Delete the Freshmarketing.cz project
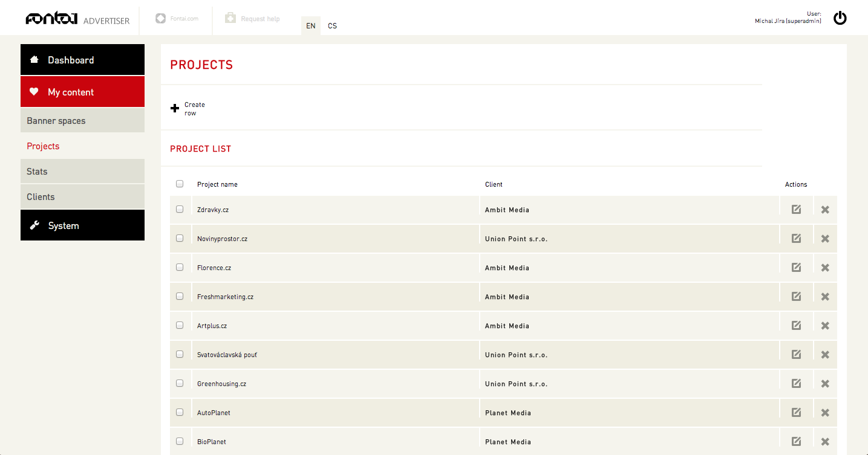This screenshot has height=455, width=868. (x=825, y=297)
